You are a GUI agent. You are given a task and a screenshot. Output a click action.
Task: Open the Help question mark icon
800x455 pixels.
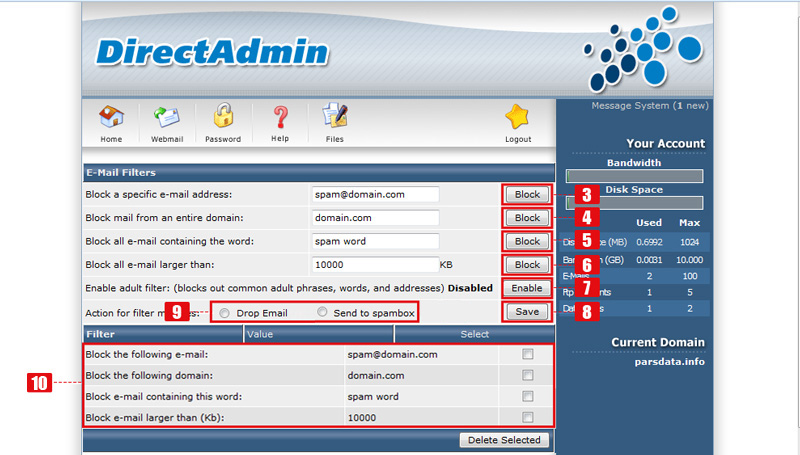pos(280,117)
